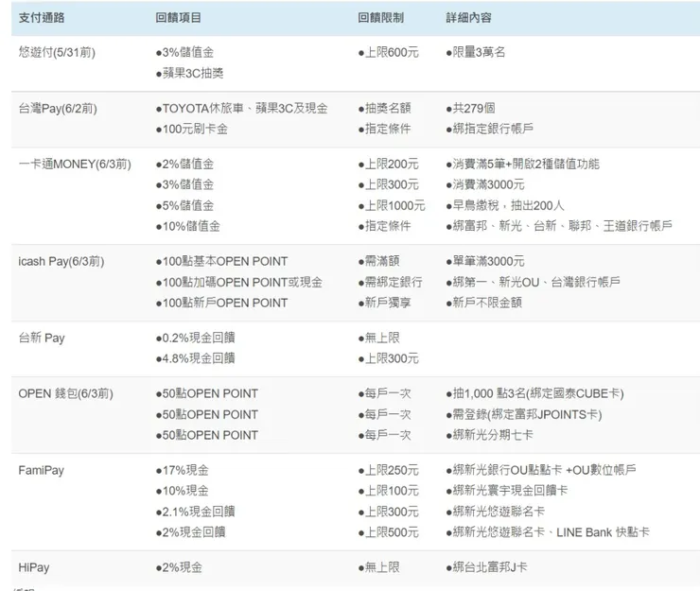The width and height of the screenshot is (700, 591).
Task: Click the 10%現金 item
Action: (183, 492)
